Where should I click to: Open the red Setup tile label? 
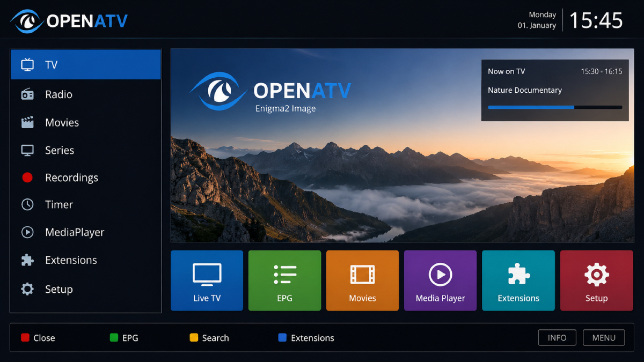[x=596, y=298]
